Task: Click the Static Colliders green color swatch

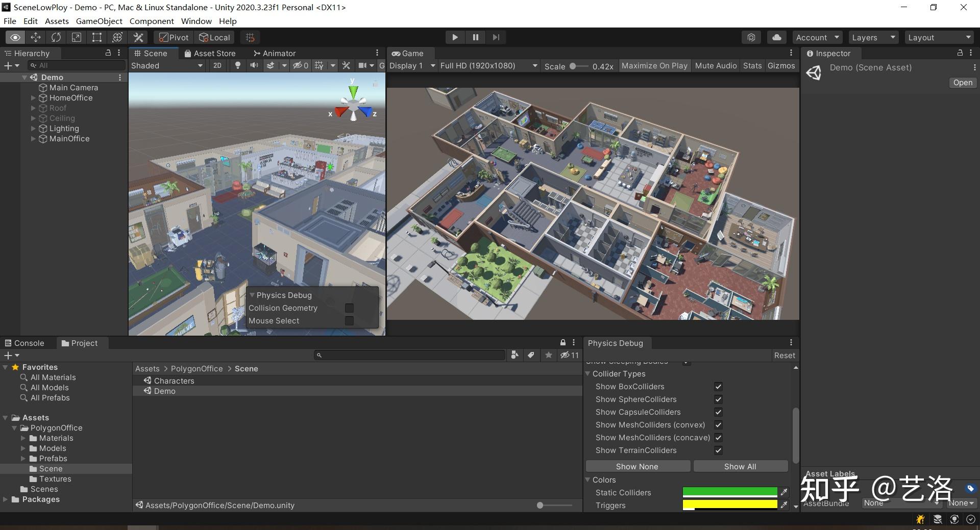Action: pyautogui.click(x=729, y=492)
